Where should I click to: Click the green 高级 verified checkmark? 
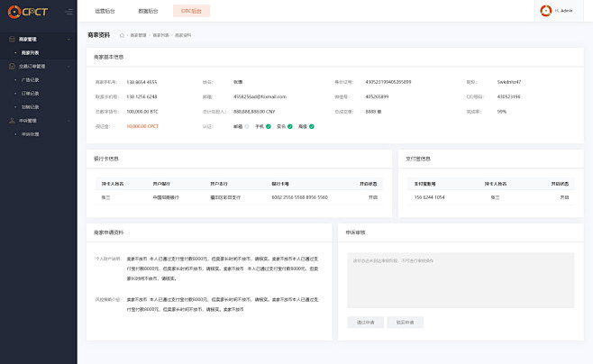coord(312,127)
